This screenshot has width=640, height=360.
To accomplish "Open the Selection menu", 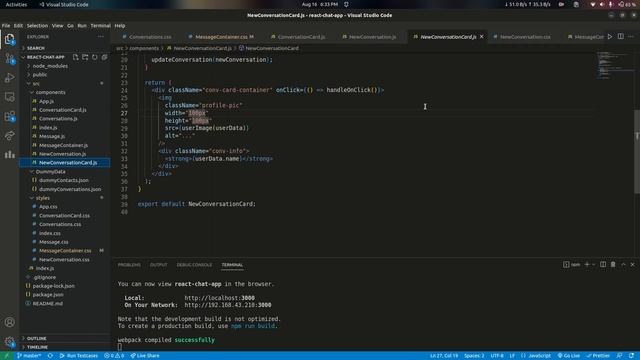I will click(x=37, y=25).
